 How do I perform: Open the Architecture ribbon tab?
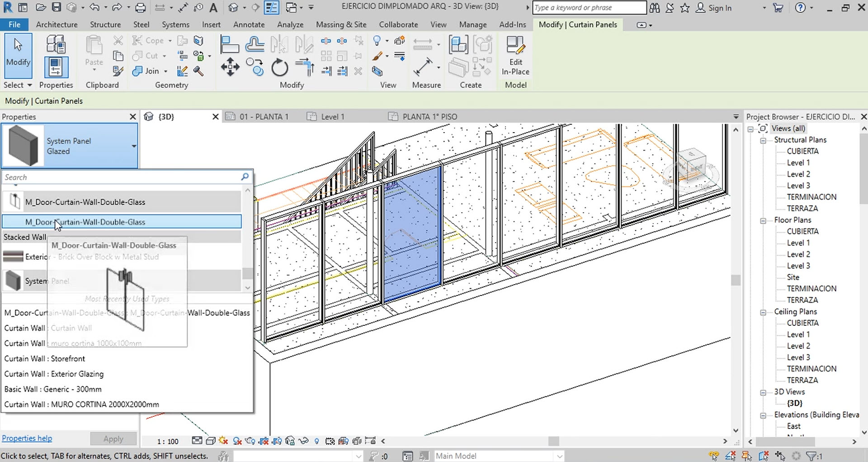(x=57, y=25)
